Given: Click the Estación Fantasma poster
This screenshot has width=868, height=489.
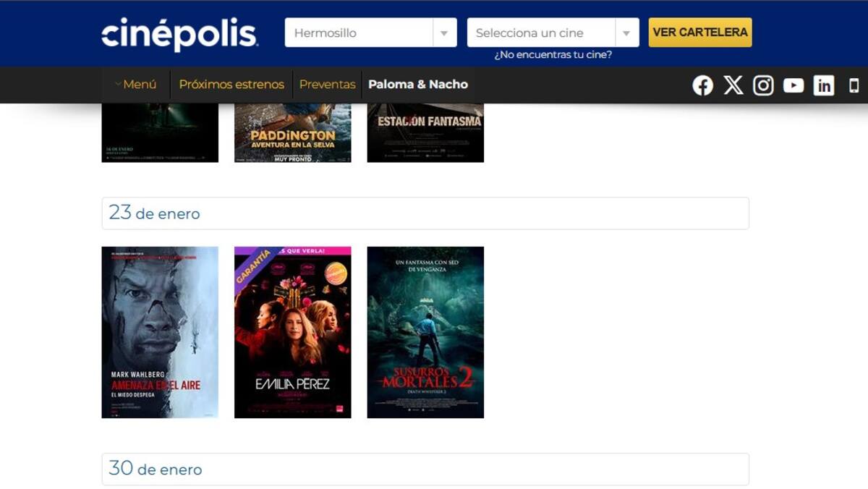Looking at the screenshot, I should point(425,133).
